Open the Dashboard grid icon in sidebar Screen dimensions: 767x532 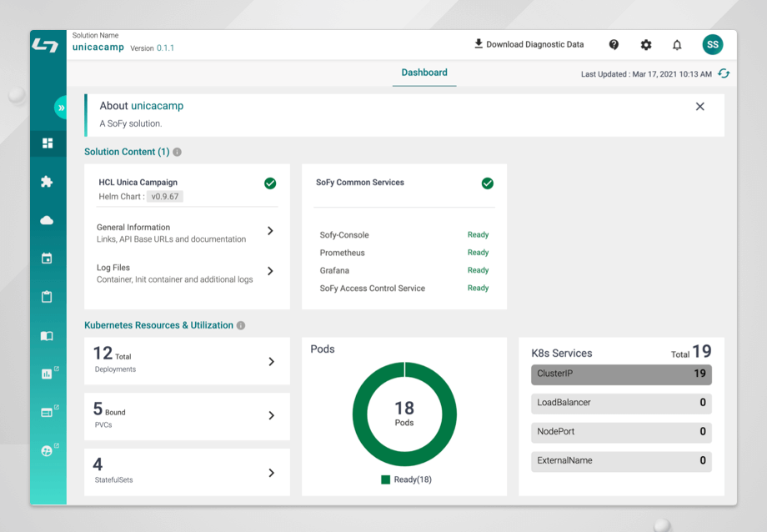tap(48, 143)
